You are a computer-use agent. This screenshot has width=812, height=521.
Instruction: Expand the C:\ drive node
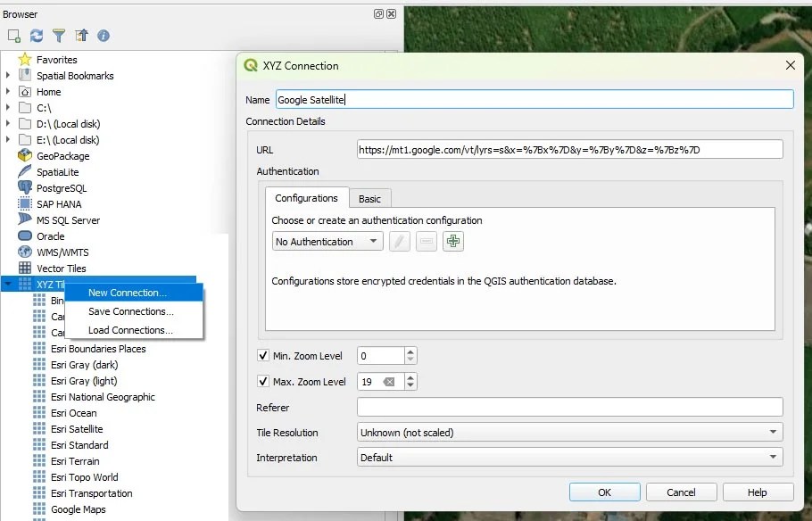point(8,108)
